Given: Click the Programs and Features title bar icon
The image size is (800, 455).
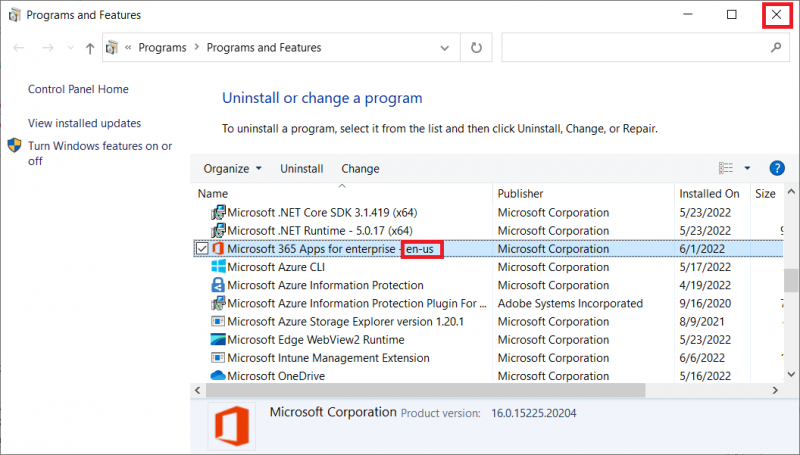Looking at the screenshot, I should click(15, 15).
